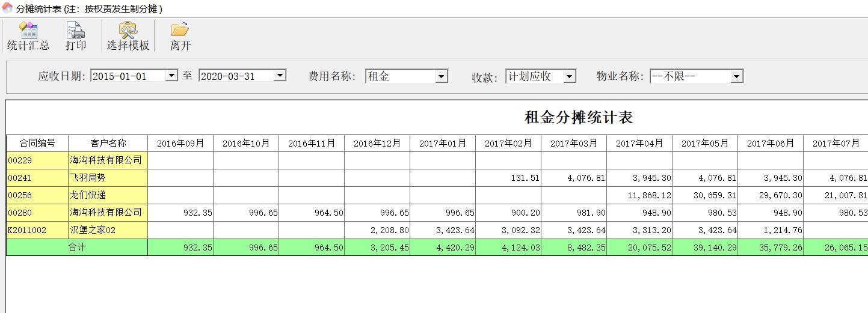
Task: Click total 35,779.26 in 合计 row
Action: point(771,248)
